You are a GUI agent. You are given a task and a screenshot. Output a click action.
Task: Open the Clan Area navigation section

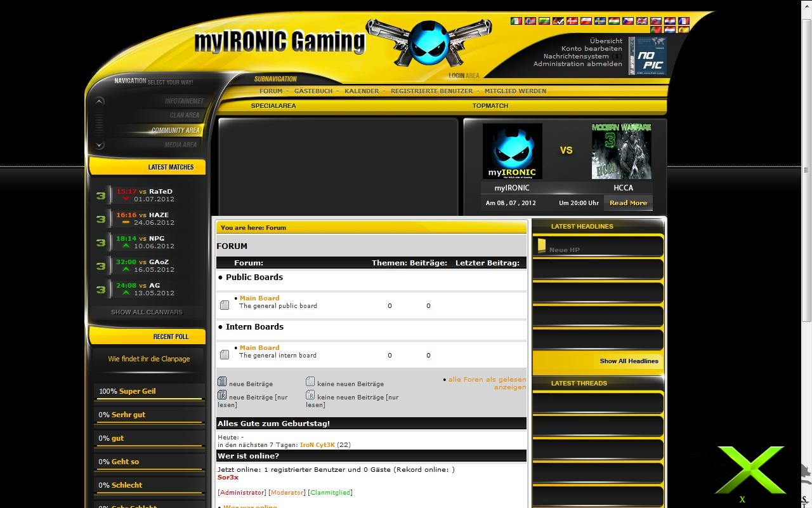click(185, 115)
